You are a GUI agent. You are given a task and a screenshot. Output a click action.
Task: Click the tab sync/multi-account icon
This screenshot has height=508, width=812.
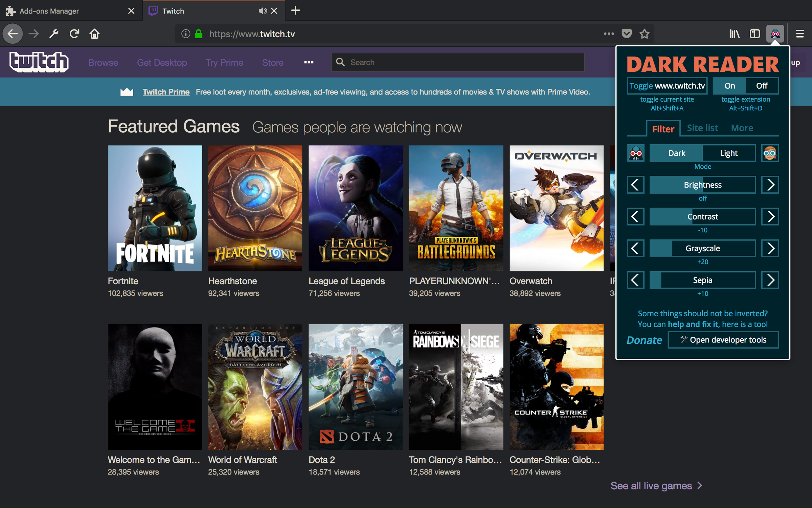pos(755,34)
